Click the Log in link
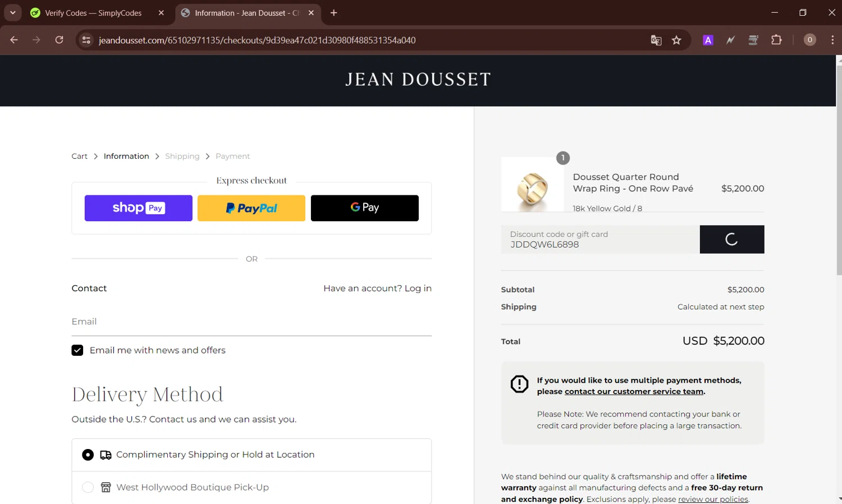The height and width of the screenshot is (504, 842). (418, 288)
